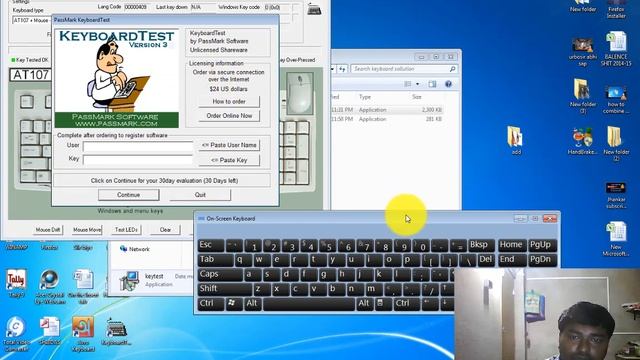Click the Paste Key button
The height and width of the screenshot is (360, 640).
229,160
